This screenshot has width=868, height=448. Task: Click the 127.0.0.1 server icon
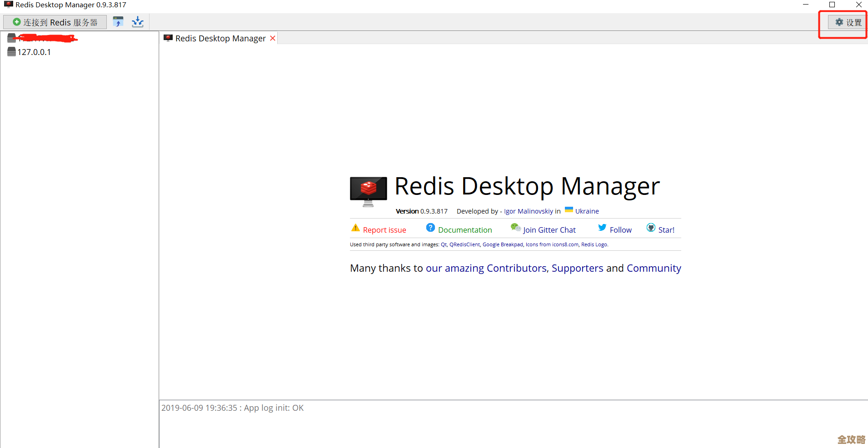12,52
